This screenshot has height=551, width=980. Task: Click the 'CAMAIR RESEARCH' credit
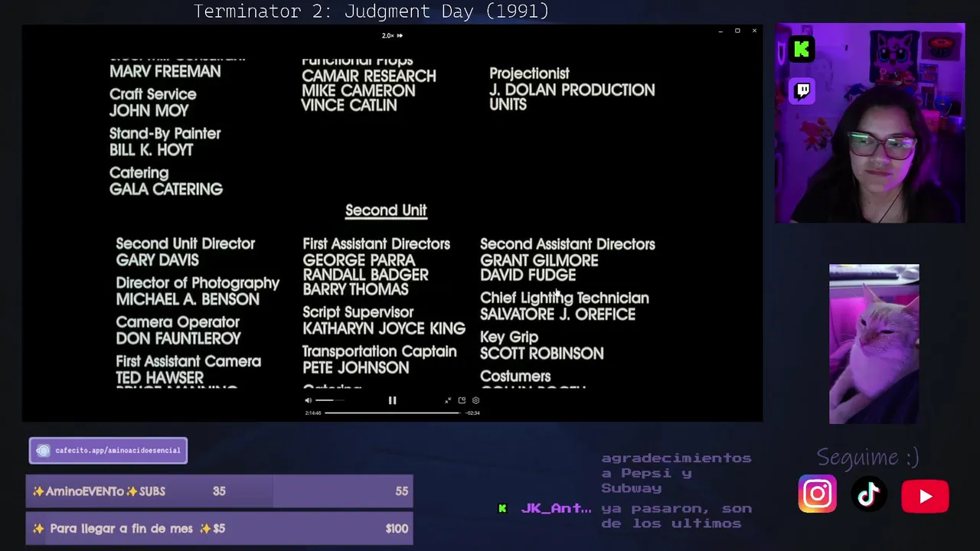368,76
